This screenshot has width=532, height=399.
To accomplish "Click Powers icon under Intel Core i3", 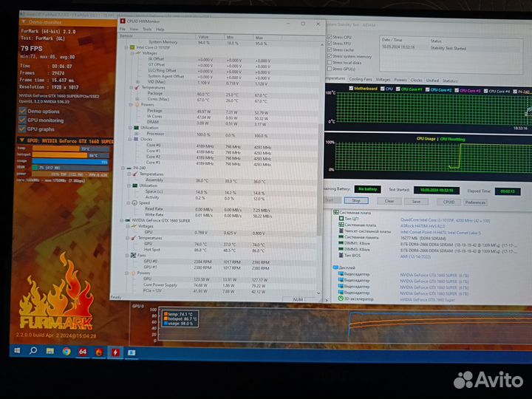I will (x=137, y=104).
